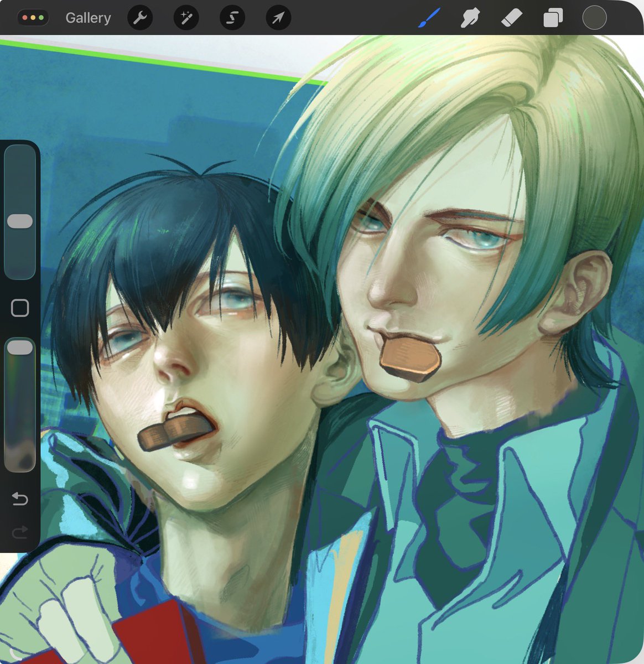Open the Layers panel
The height and width of the screenshot is (664, 644).
[x=553, y=17]
